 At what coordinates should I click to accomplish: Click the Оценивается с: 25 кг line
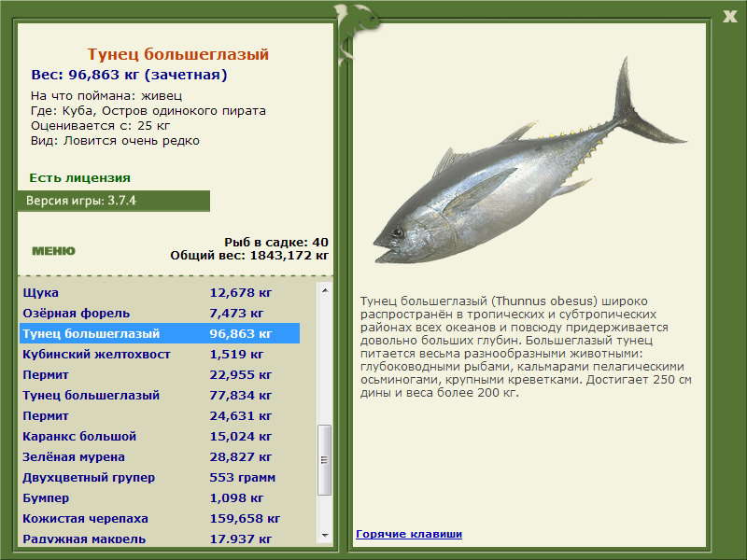pos(100,126)
